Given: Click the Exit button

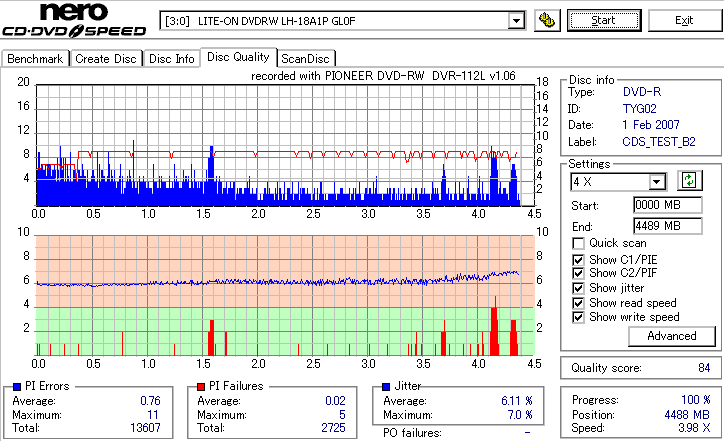Looking at the screenshot, I should [684, 21].
